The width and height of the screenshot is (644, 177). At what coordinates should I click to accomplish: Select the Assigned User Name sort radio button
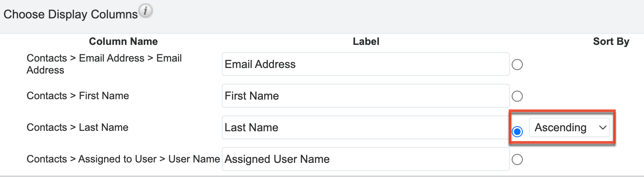pos(517,159)
